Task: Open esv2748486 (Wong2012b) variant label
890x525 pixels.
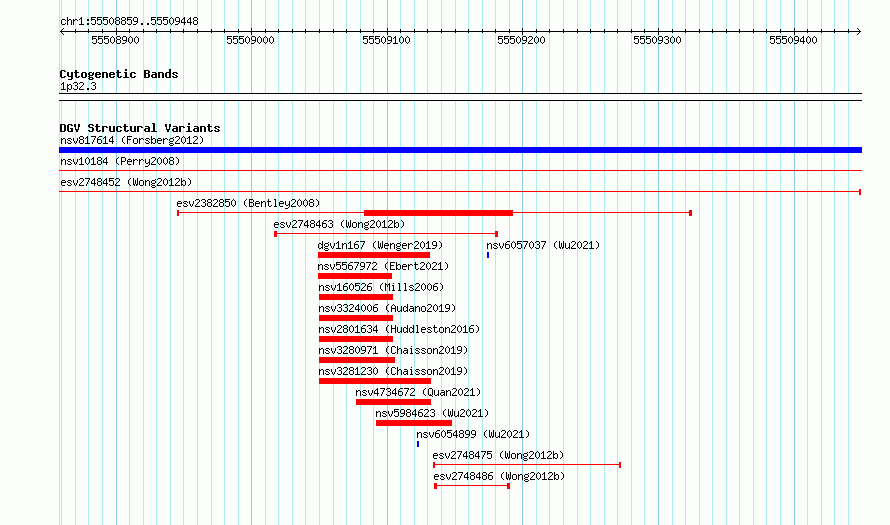Action: [x=499, y=476]
